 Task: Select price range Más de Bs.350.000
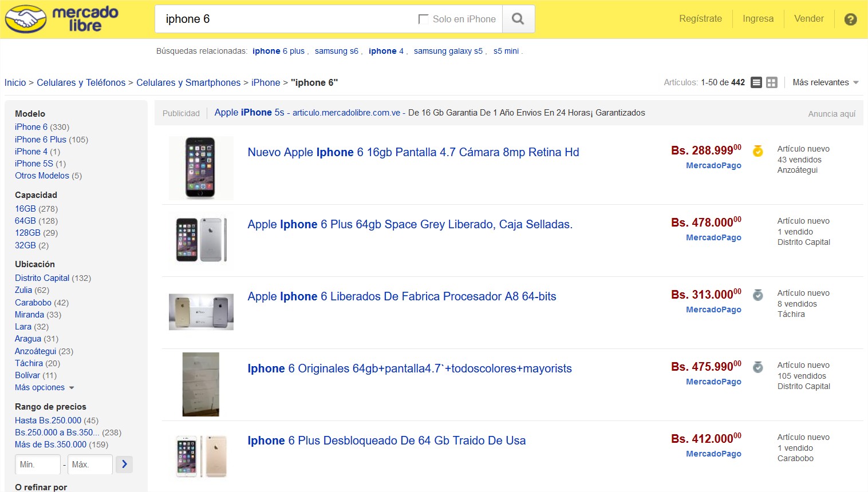50,445
